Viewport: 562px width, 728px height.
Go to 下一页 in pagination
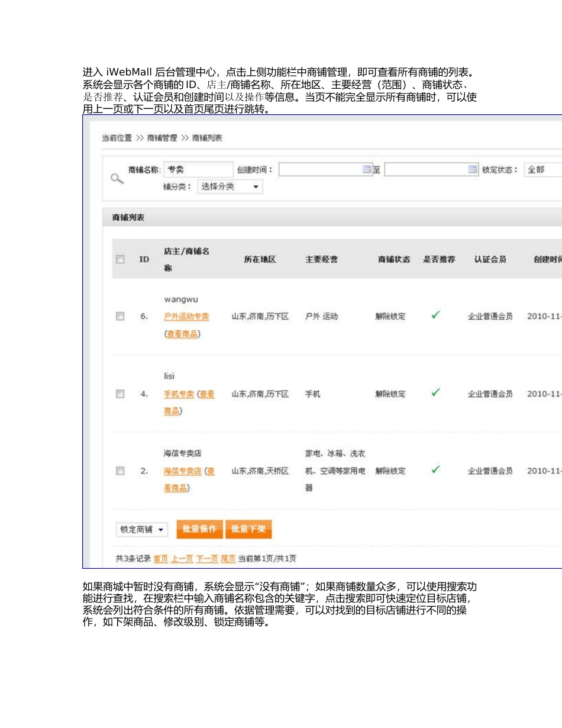[207, 559]
